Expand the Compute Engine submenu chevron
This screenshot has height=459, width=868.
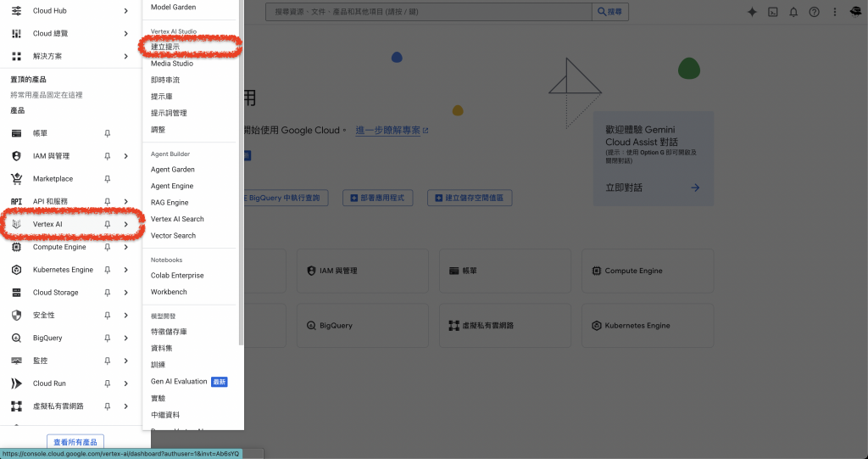pyautogui.click(x=126, y=247)
